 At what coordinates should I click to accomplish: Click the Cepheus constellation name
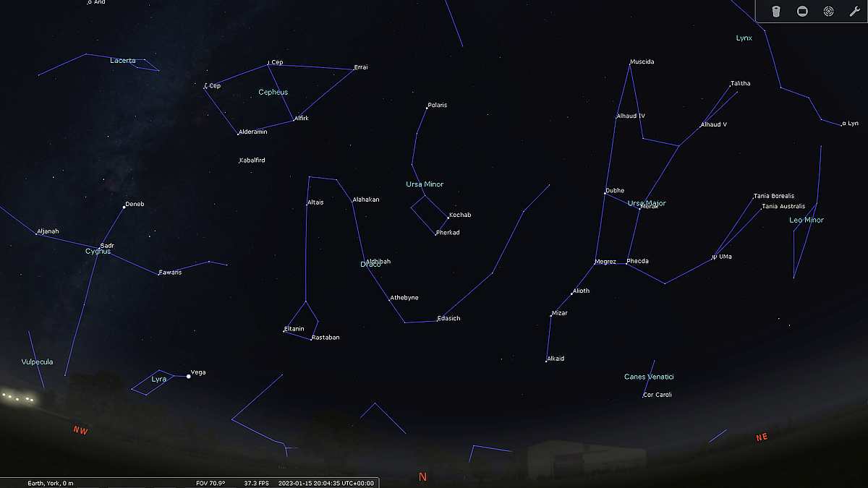(x=273, y=93)
